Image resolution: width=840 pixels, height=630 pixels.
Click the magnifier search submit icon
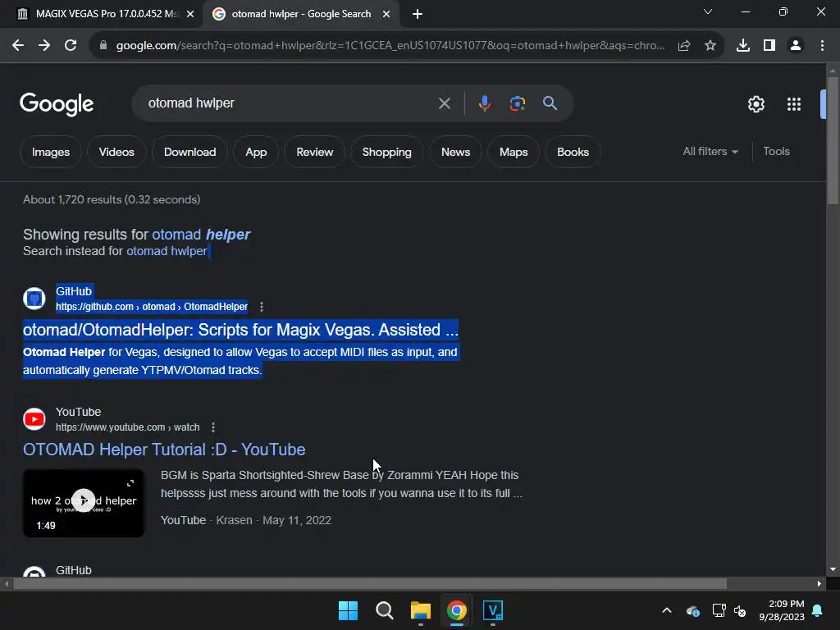click(x=550, y=103)
